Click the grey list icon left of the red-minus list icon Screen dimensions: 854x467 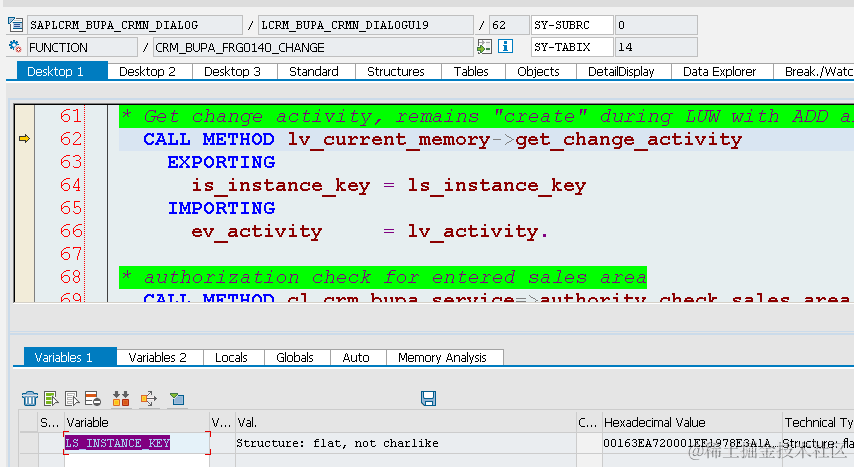72,399
